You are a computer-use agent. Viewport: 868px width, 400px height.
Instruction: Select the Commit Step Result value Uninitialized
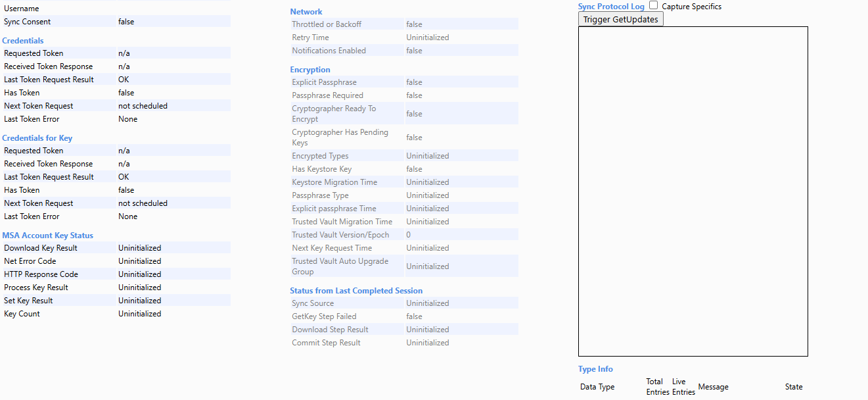pyautogui.click(x=428, y=343)
